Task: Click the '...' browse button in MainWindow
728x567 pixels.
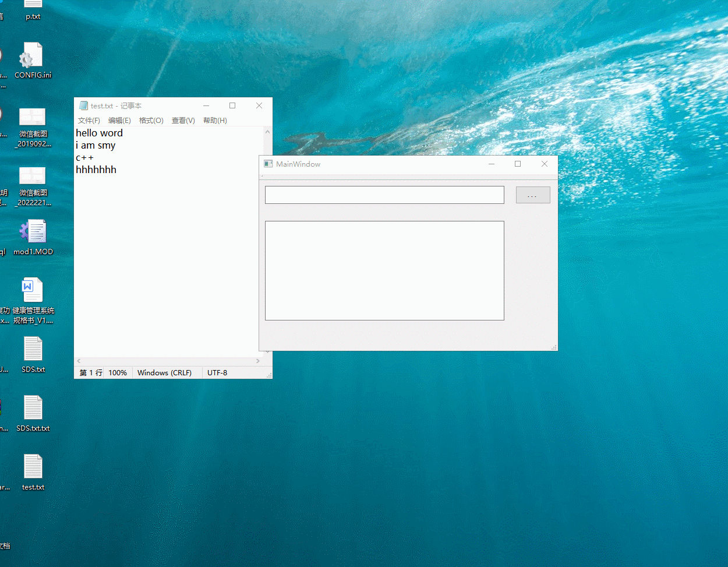Action: coord(533,195)
